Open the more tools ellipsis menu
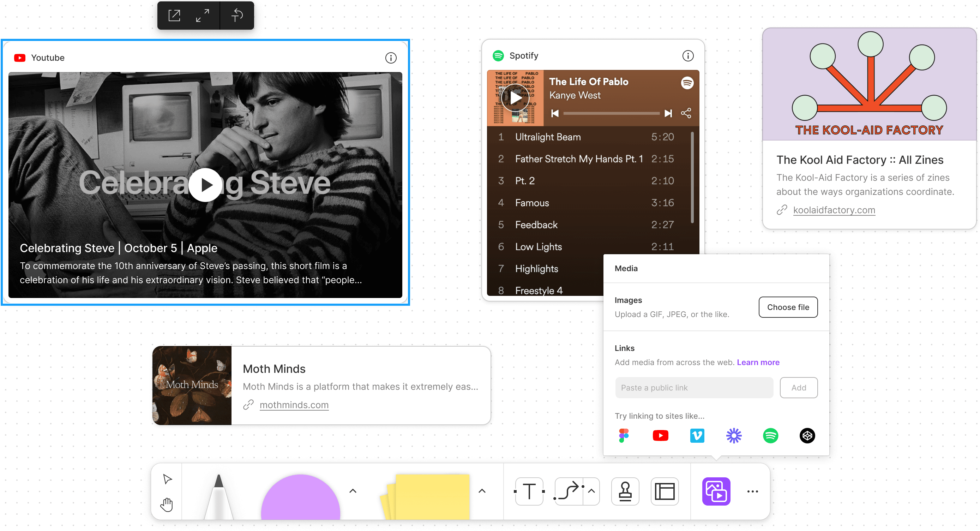The height and width of the screenshot is (531, 980). coord(752,491)
